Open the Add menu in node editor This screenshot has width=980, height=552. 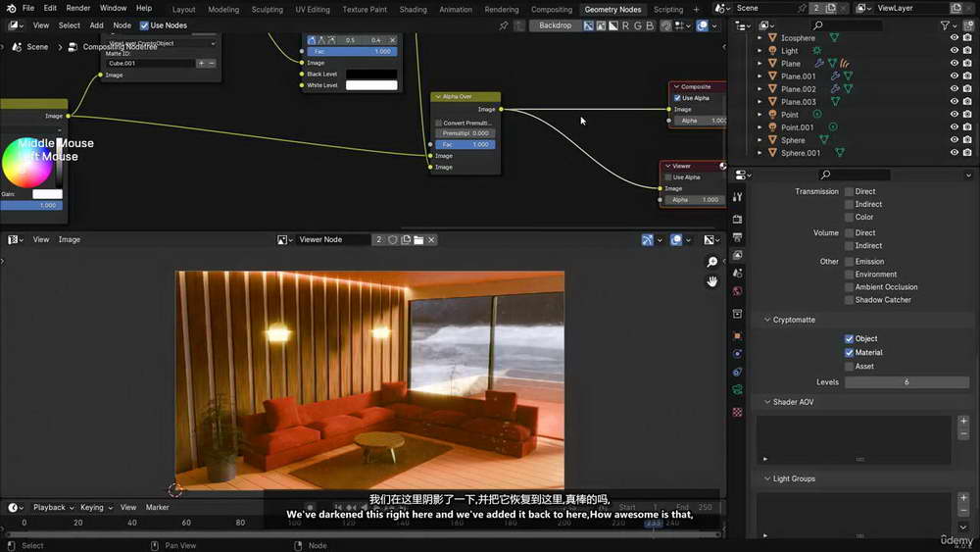click(x=96, y=25)
